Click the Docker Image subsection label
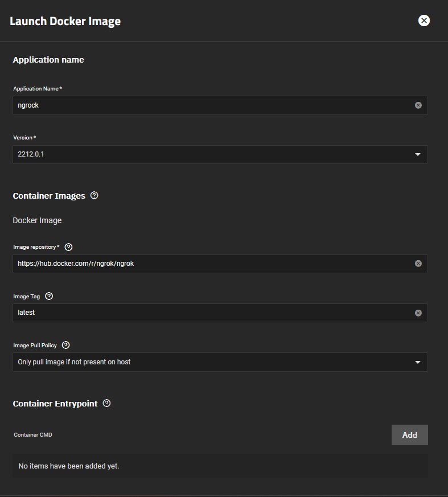This screenshot has height=497, width=448. tap(37, 220)
